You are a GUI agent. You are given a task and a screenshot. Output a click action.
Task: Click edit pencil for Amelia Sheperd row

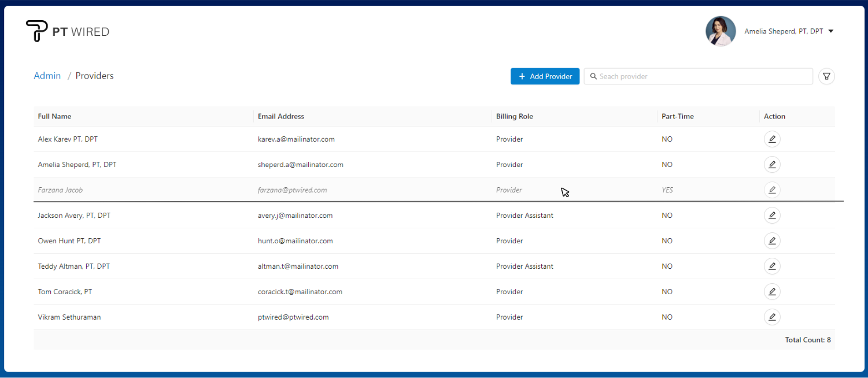tap(771, 165)
